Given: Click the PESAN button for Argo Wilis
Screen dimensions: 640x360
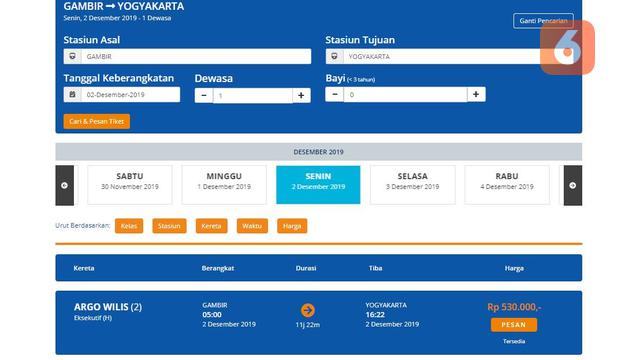Looking at the screenshot, I should 514,325.
